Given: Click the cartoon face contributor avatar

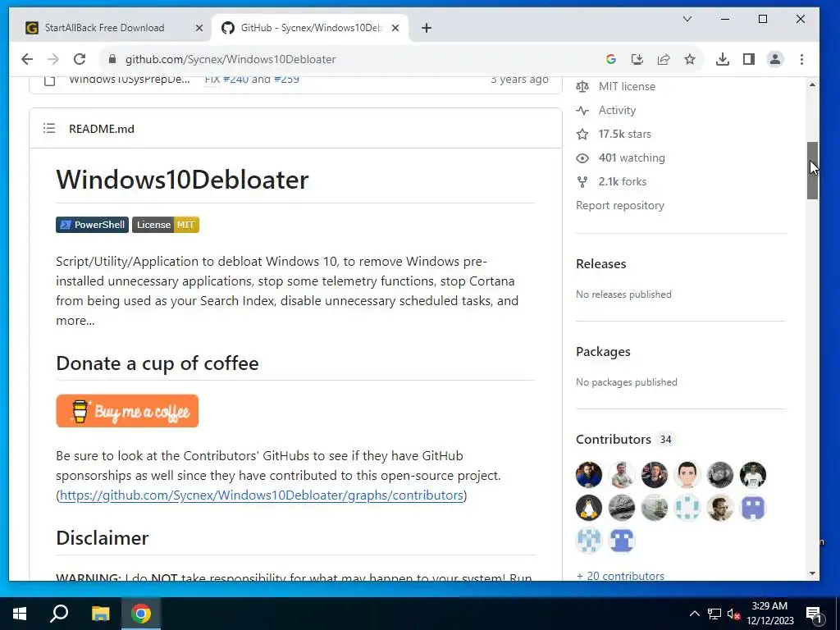Looking at the screenshot, I should coord(687,475).
